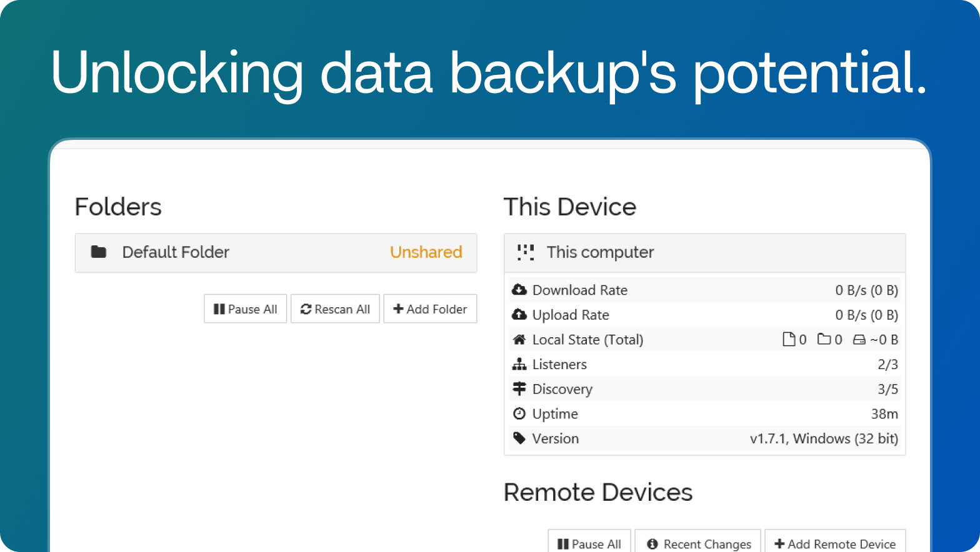
Task: Click the Discovery 3/5 value
Action: tap(887, 389)
